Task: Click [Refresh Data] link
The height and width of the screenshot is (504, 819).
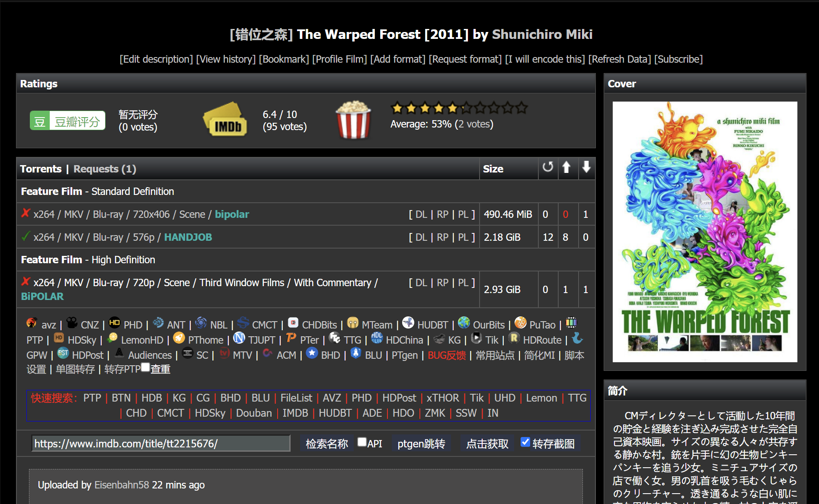Action: click(x=619, y=59)
